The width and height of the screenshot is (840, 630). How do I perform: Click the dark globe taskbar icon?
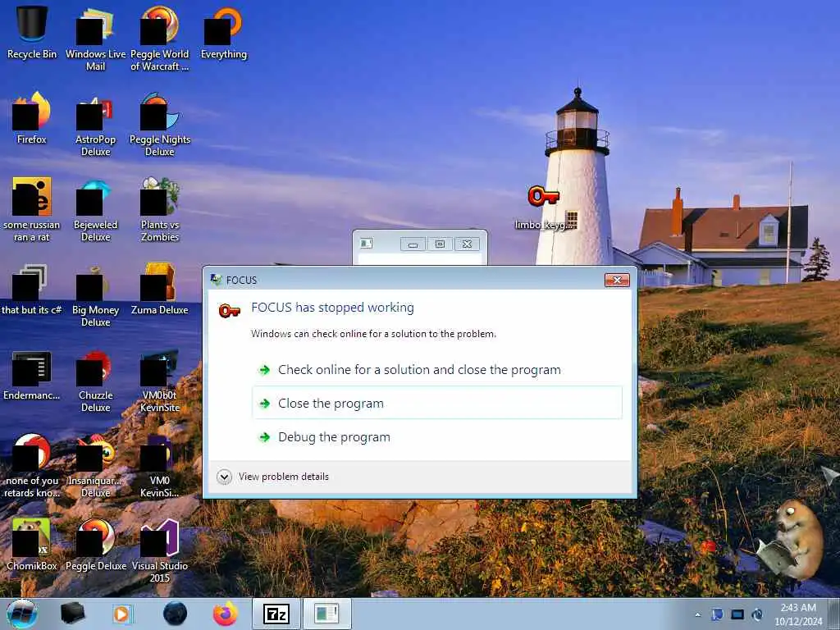[176, 614]
